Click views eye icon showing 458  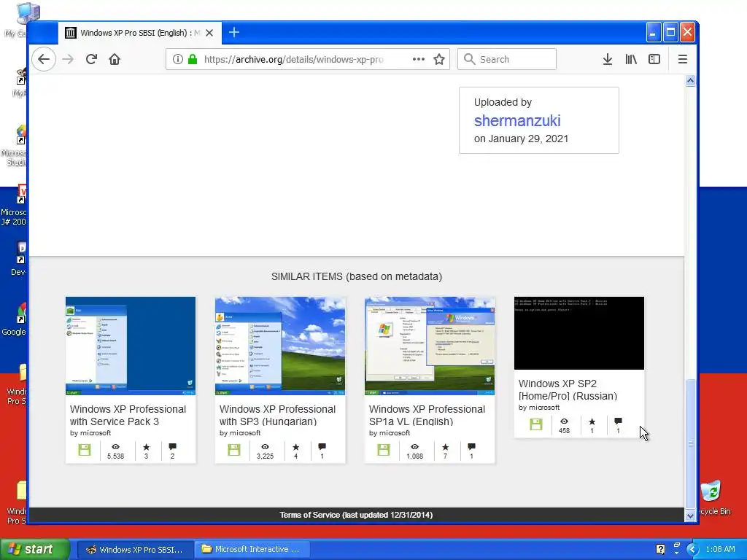[564, 421]
